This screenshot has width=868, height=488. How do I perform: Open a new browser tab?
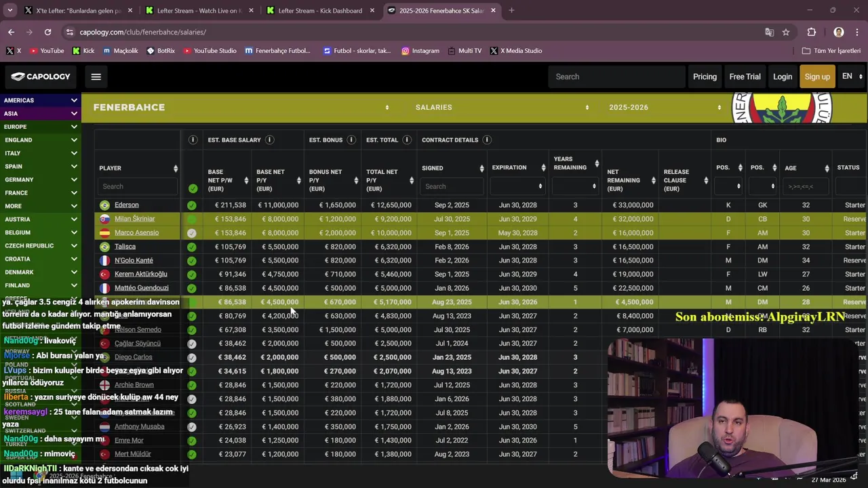click(511, 10)
